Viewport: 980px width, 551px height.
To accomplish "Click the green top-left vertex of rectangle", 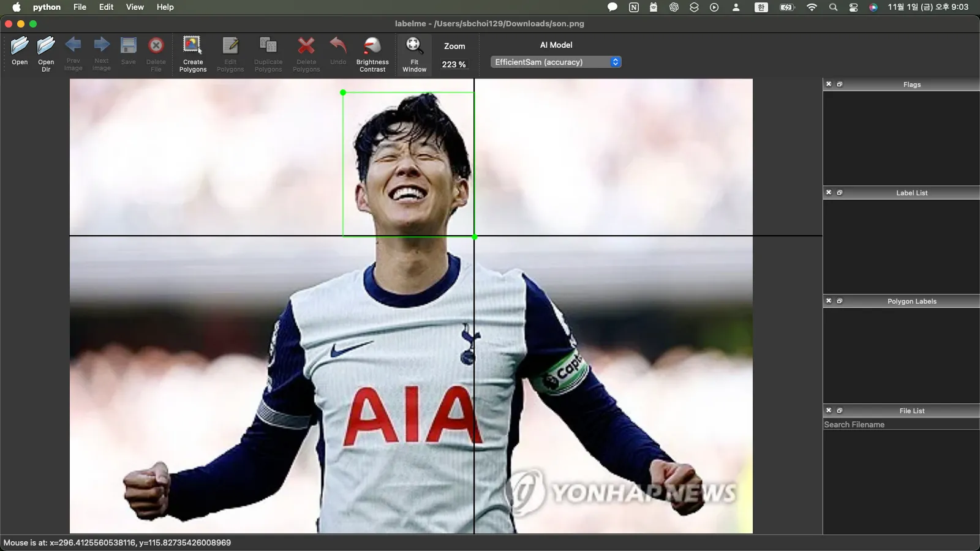I will click(343, 92).
